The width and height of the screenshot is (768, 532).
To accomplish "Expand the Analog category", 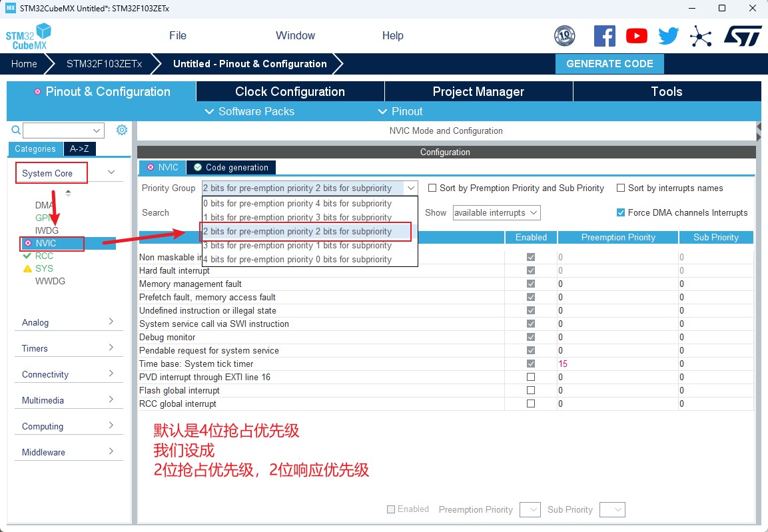I will pyautogui.click(x=111, y=321).
